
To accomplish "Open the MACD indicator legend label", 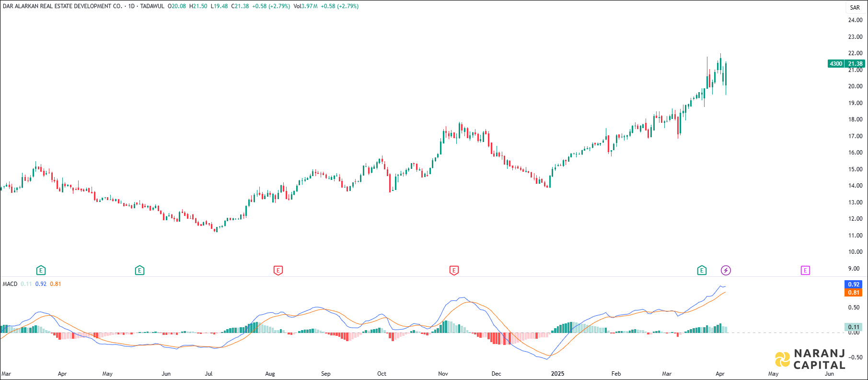I will [10, 284].
